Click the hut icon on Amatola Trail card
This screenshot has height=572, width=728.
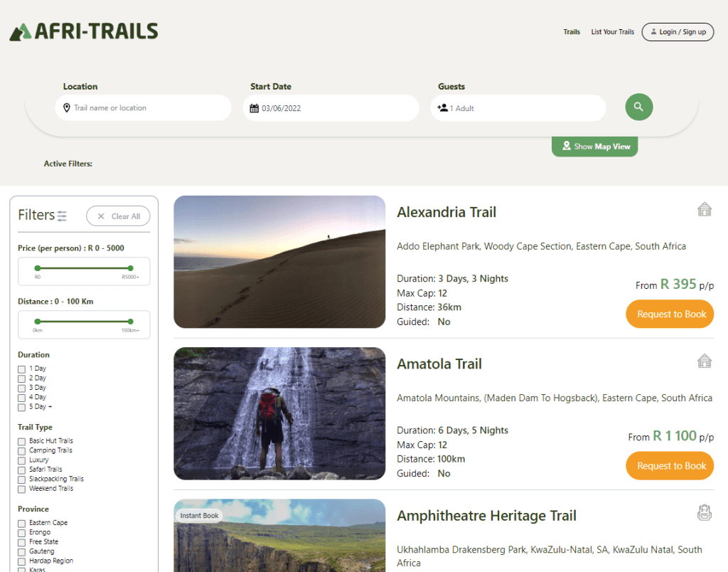click(704, 361)
